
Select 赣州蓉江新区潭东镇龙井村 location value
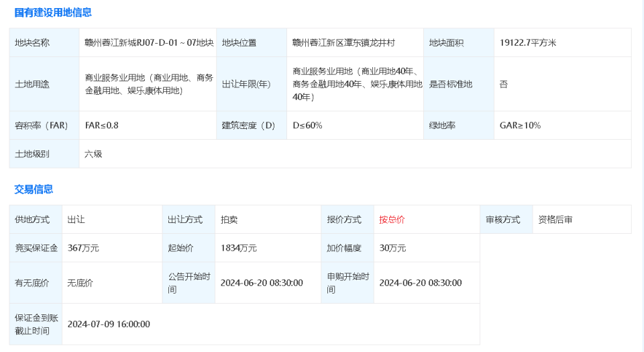pos(343,43)
